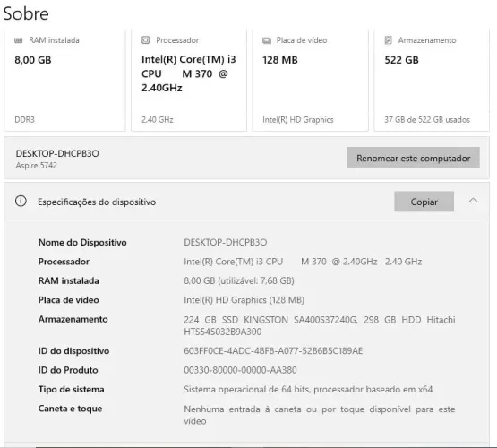Screen dimensions: 497x448
Task: Click DESKTOP-DHCPB3O name above Aspire 5742
Action: 57,153
